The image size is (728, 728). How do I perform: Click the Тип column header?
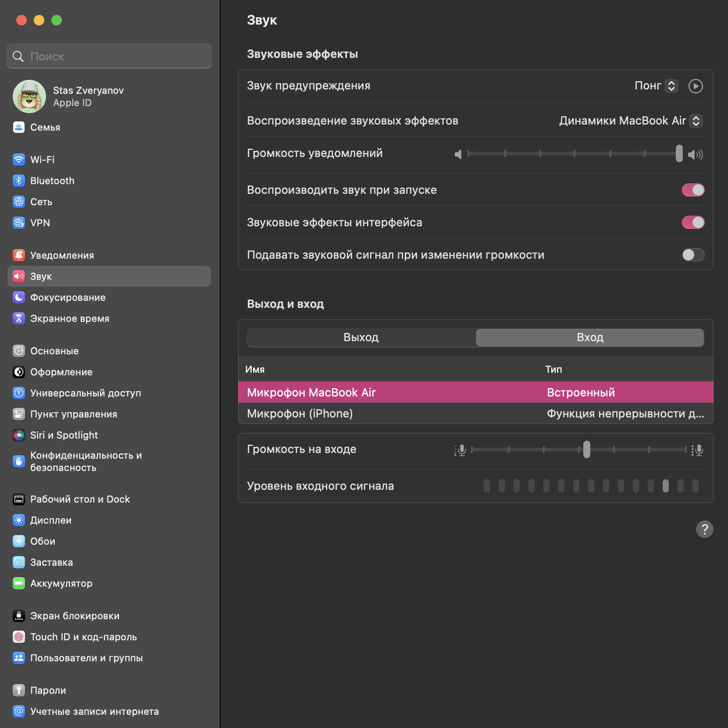[553, 369]
